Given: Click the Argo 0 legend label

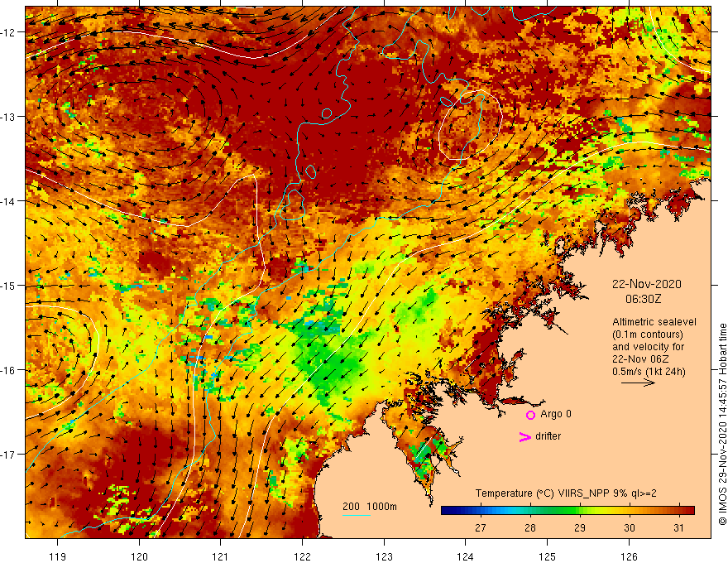Looking at the screenshot, I should coord(556,414).
